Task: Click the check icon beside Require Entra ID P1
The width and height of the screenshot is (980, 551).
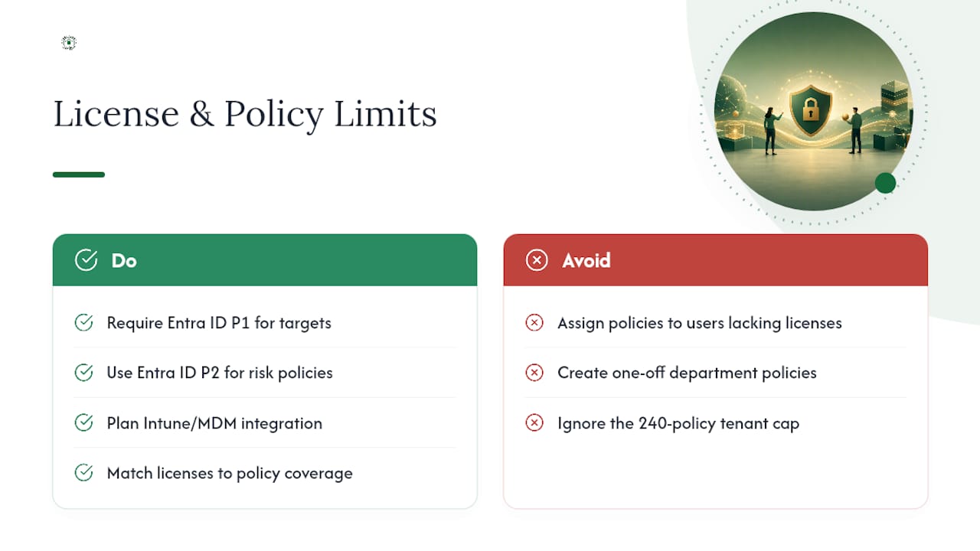Action: 83,323
